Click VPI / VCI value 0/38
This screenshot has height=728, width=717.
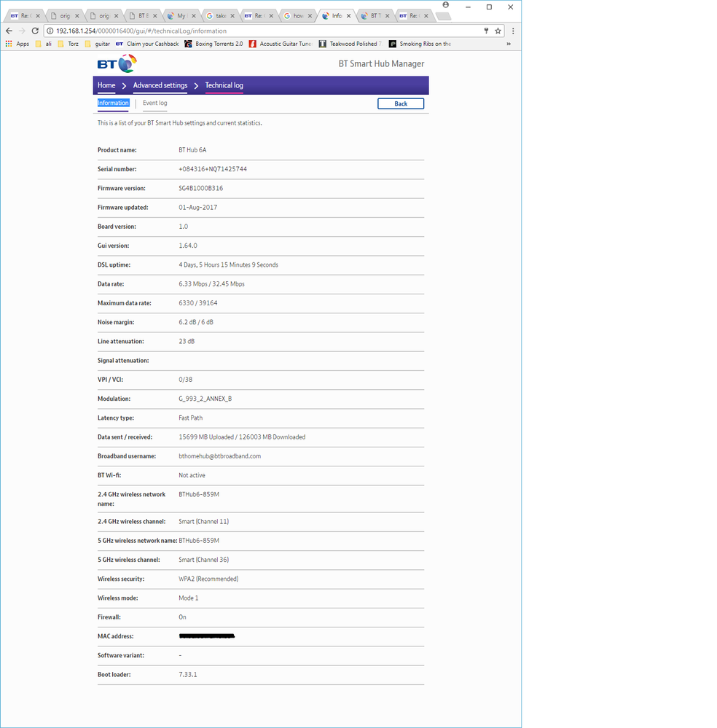185,380
